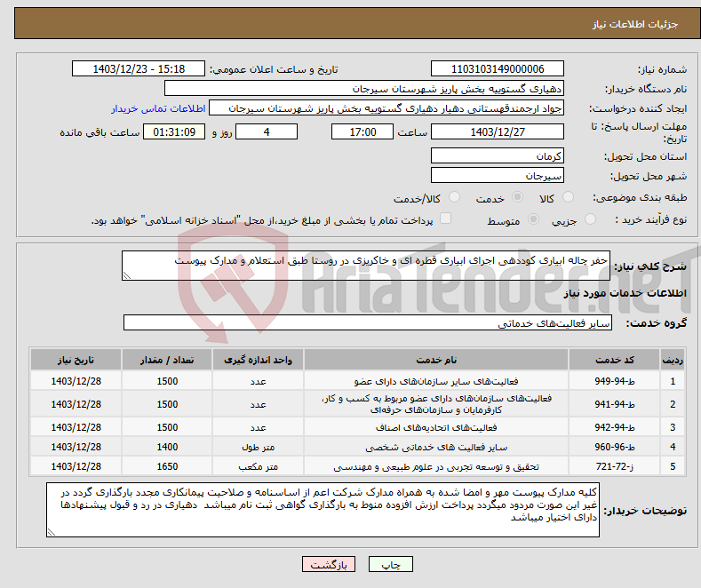Click the remaining time field 01:31:09
Image resolution: width=701 pixels, height=588 pixels.
pyautogui.click(x=174, y=131)
